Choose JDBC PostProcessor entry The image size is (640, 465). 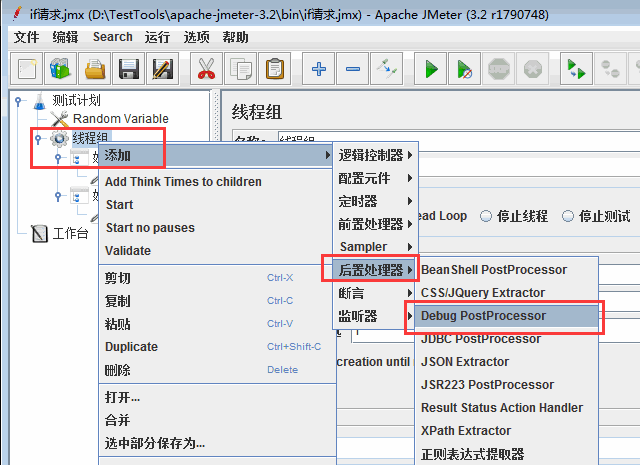pyautogui.click(x=507, y=338)
